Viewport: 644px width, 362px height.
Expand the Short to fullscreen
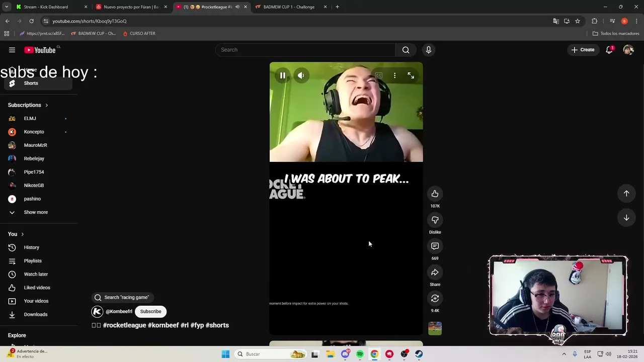pos(411,75)
